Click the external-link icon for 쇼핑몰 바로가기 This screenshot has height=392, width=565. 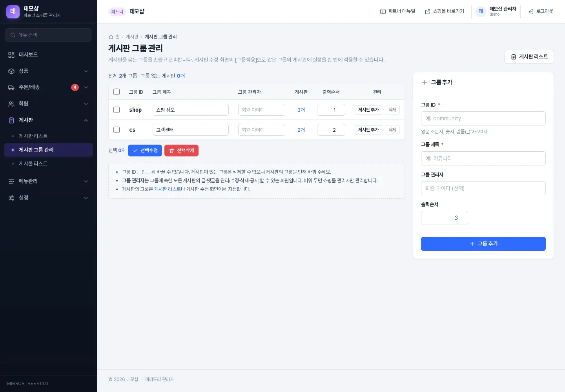[428, 12]
